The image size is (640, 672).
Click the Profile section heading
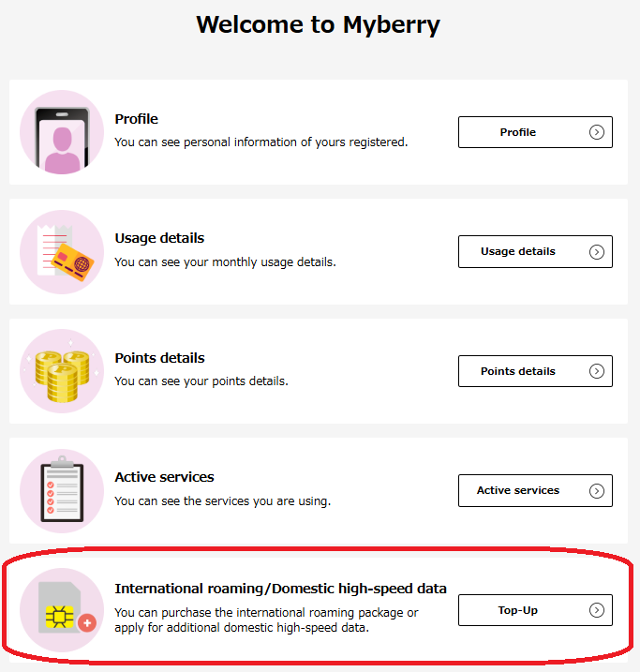[x=136, y=119]
